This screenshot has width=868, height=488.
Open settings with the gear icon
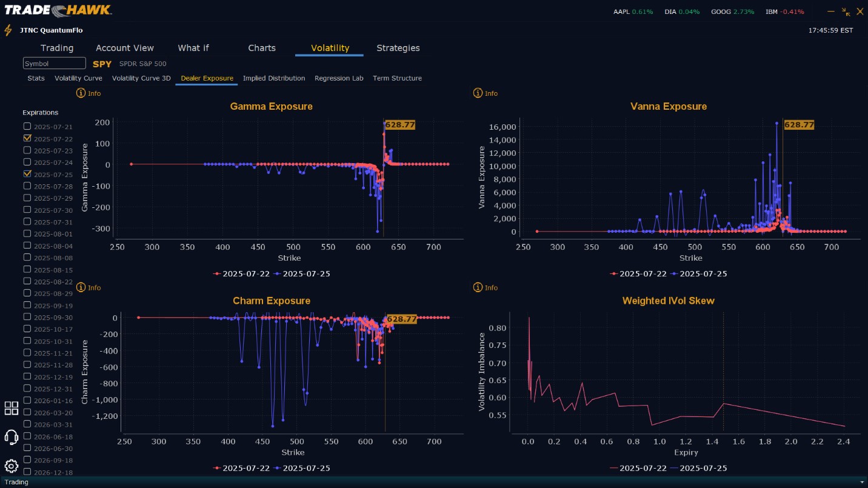click(x=11, y=466)
